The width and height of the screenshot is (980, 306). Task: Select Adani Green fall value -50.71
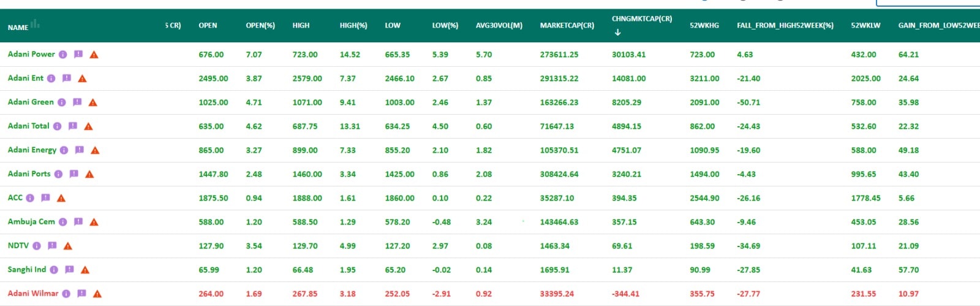click(x=748, y=102)
